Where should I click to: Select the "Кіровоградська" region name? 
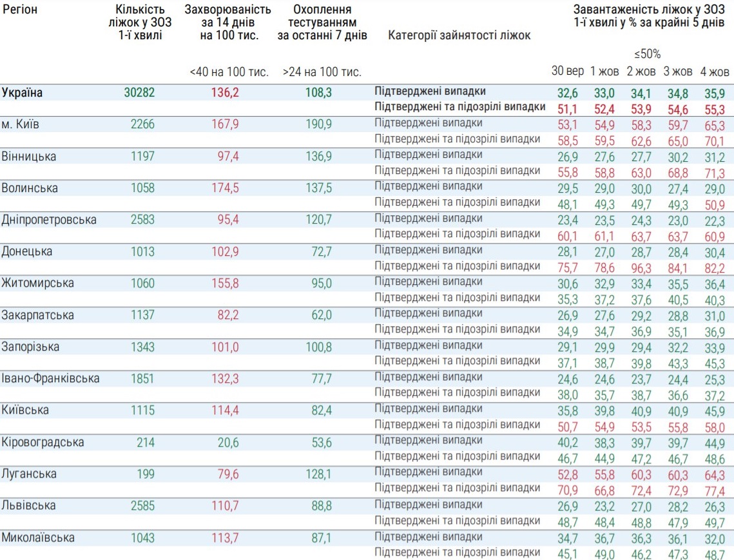point(43,442)
